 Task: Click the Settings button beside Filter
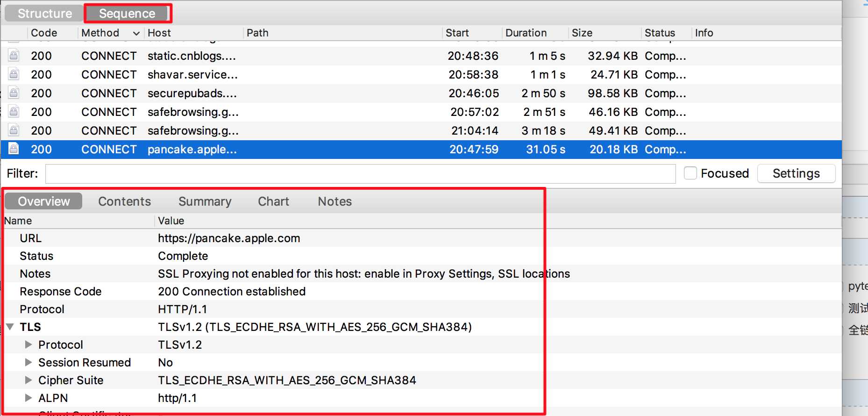(x=796, y=173)
